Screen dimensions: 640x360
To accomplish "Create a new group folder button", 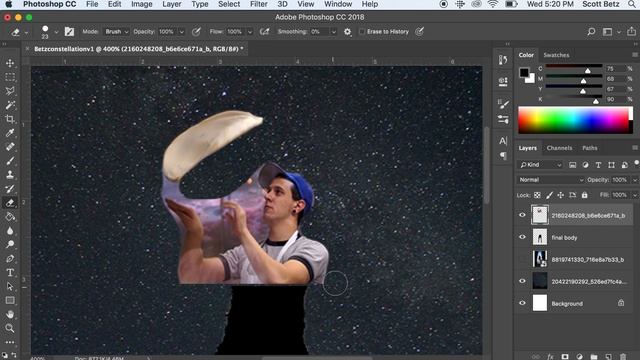I will (594, 357).
